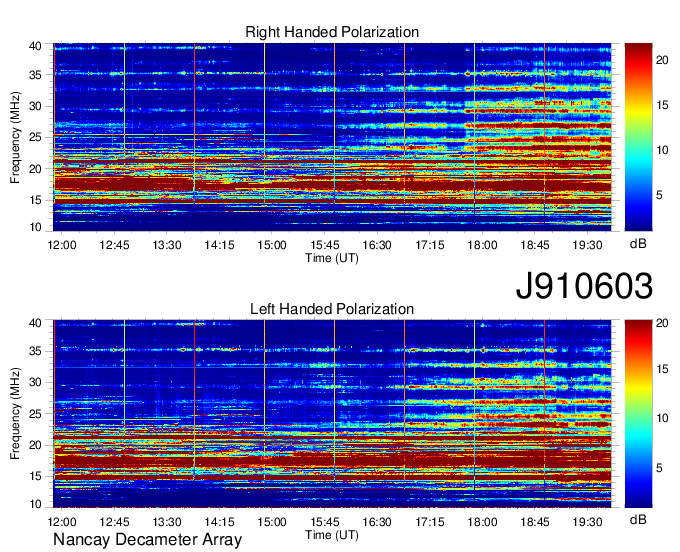The width and height of the screenshot is (680, 552).
Task: Select the 12:00 tick on Right Handed plot
Action: [x=62, y=245]
